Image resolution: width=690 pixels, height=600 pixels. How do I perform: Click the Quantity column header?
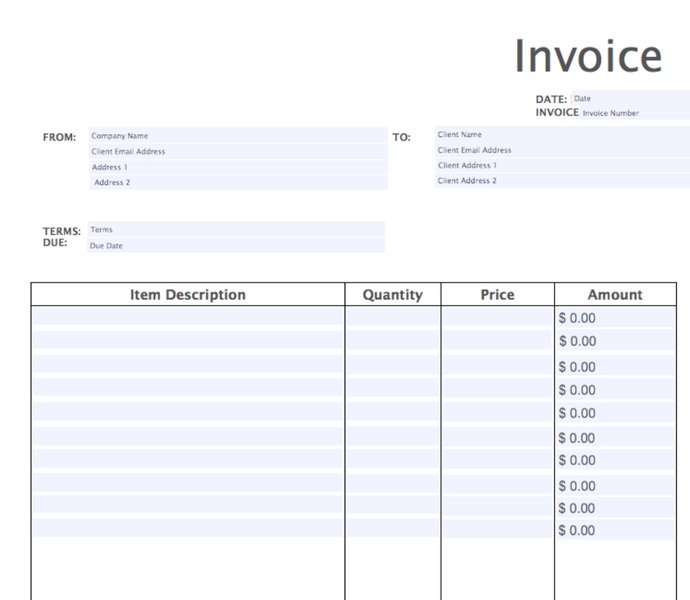393,294
